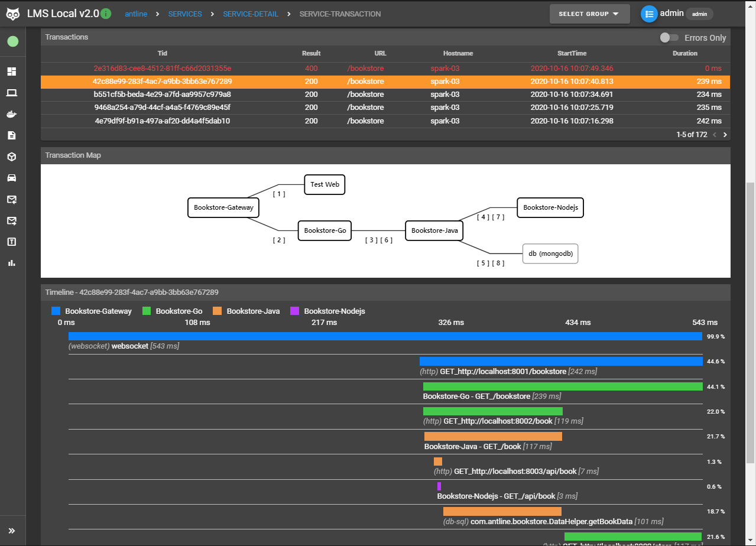756x546 pixels.
Task: Click the document file icon in sidebar
Action: [x=12, y=135]
